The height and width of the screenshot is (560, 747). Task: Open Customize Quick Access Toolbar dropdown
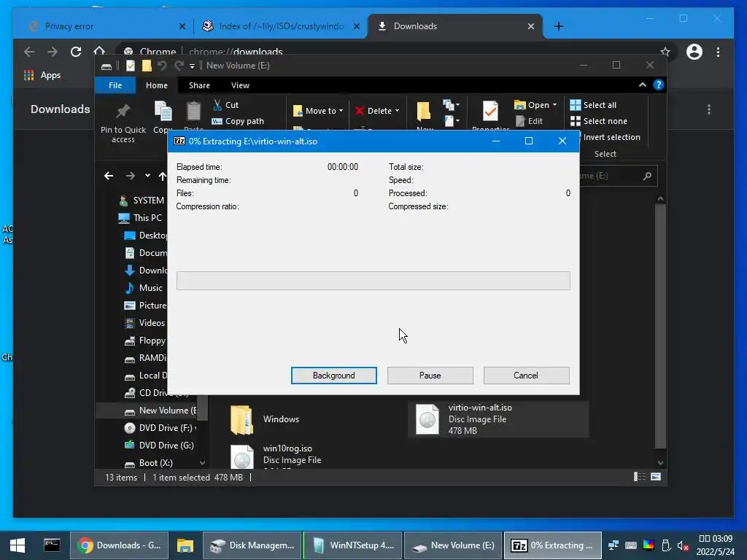(x=192, y=66)
